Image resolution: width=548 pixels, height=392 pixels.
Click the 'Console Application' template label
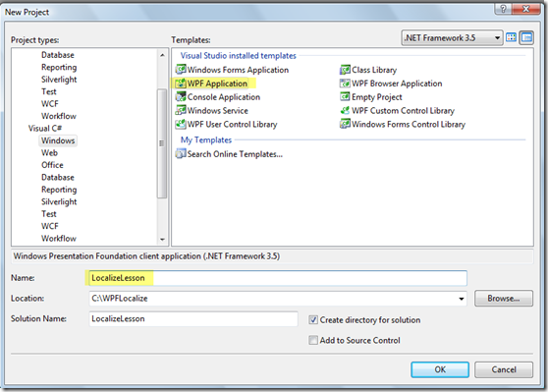[224, 97]
